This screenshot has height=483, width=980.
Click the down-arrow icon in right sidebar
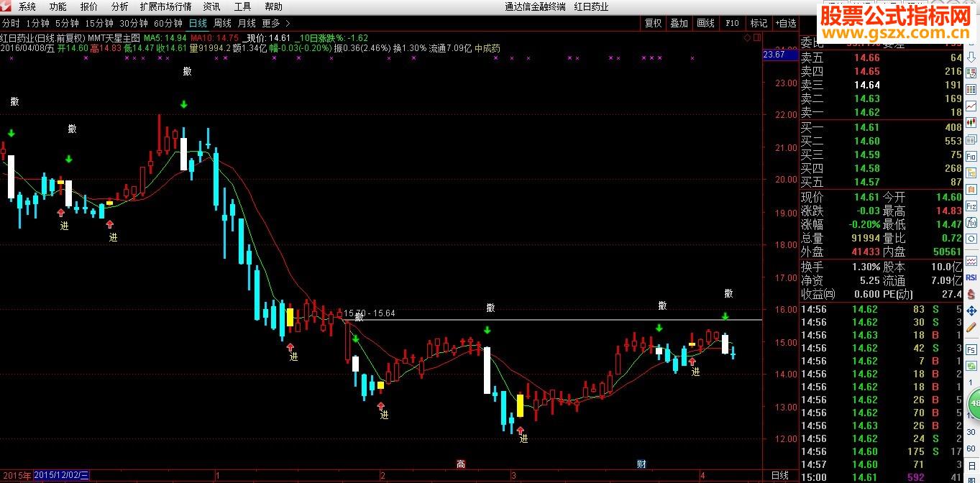point(971,57)
